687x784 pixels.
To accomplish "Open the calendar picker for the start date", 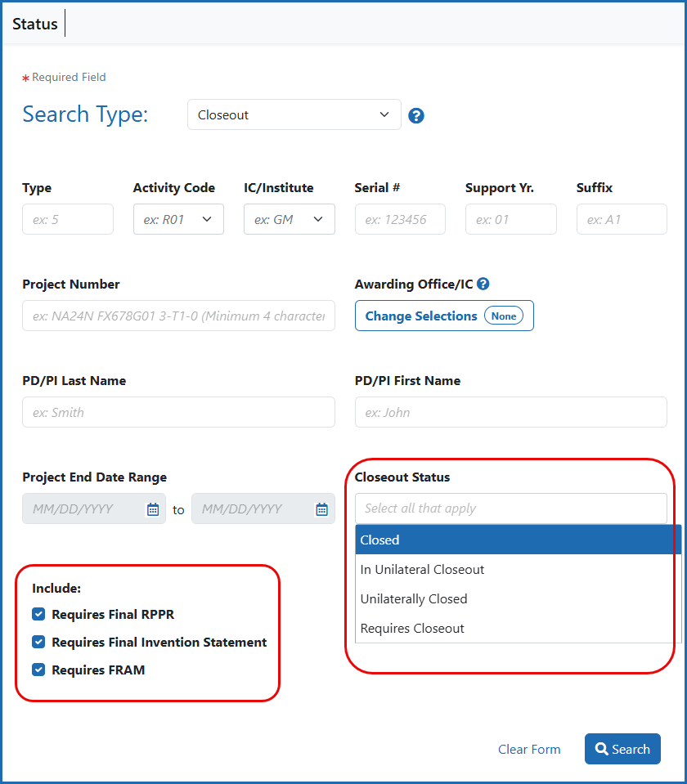I will pos(153,508).
